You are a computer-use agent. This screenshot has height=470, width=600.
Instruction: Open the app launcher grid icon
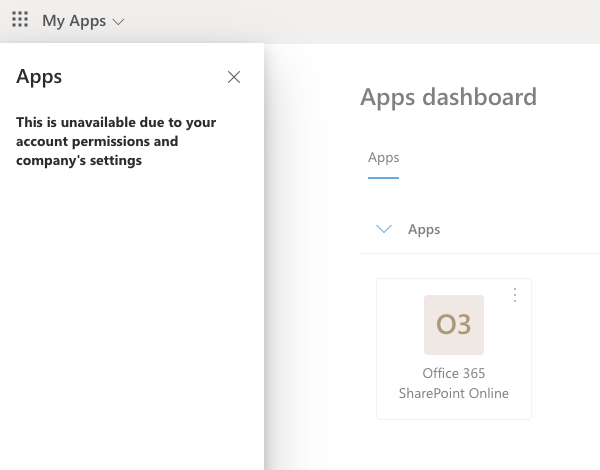[x=20, y=20]
